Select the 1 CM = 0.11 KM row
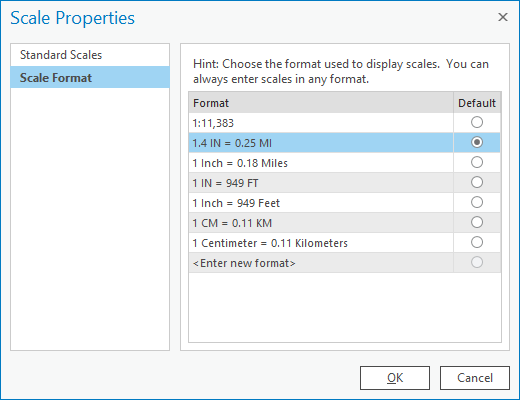The image size is (520, 400). point(321,223)
